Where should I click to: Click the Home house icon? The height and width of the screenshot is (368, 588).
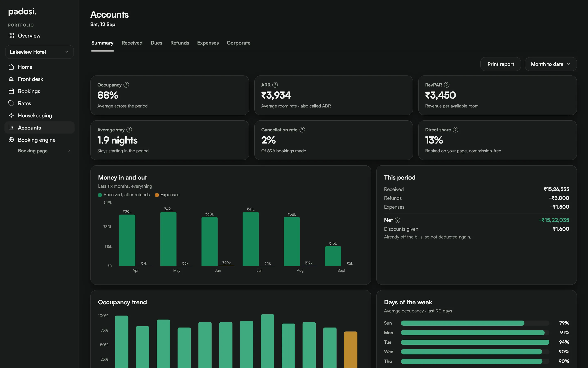[x=11, y=67]
